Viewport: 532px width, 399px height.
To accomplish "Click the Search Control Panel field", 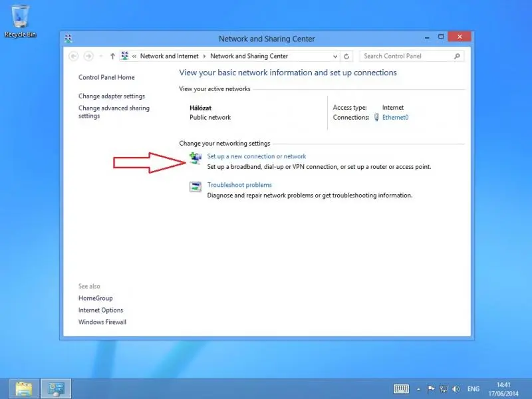I will (x=406, y=57).
